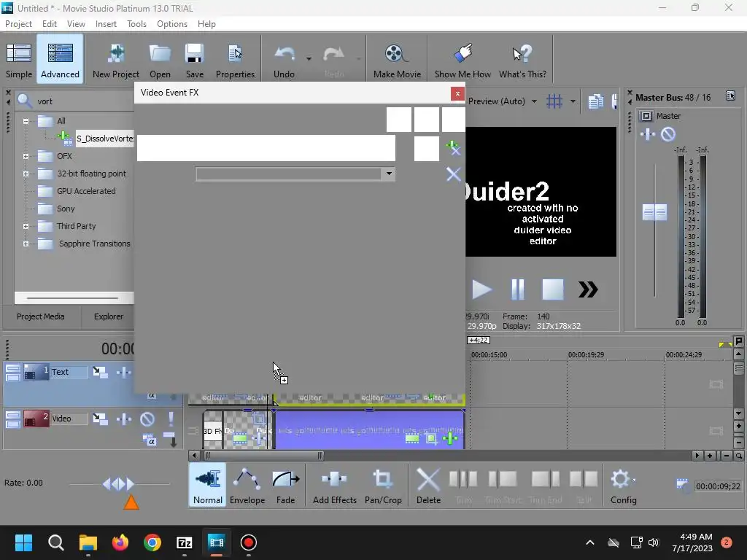Expand the Third Party folder
The width and height of the screenshot is (747, 560).
tap(26, 226)
